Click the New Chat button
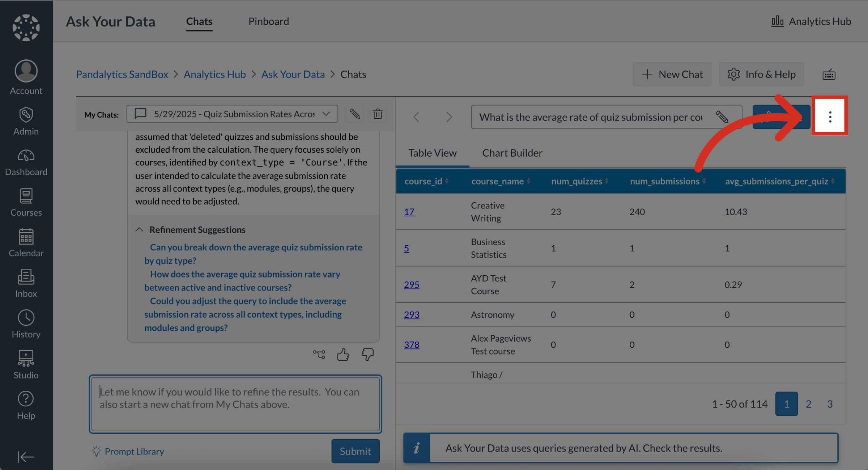The image size is (868, 470). point(672,74)
